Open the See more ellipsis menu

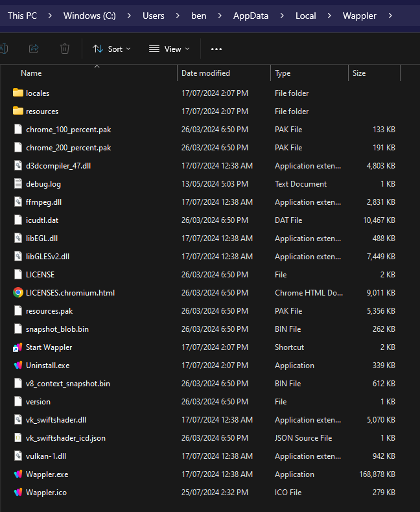pos(216,49)
